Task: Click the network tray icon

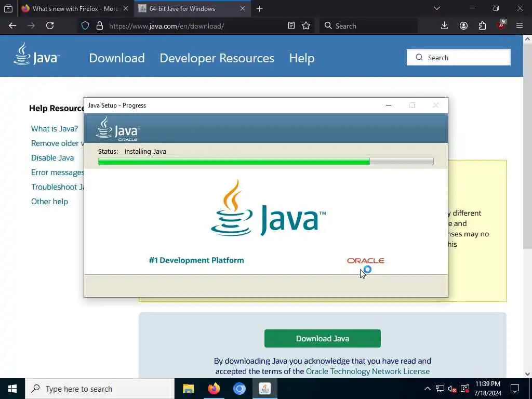Action: point(440,389)
